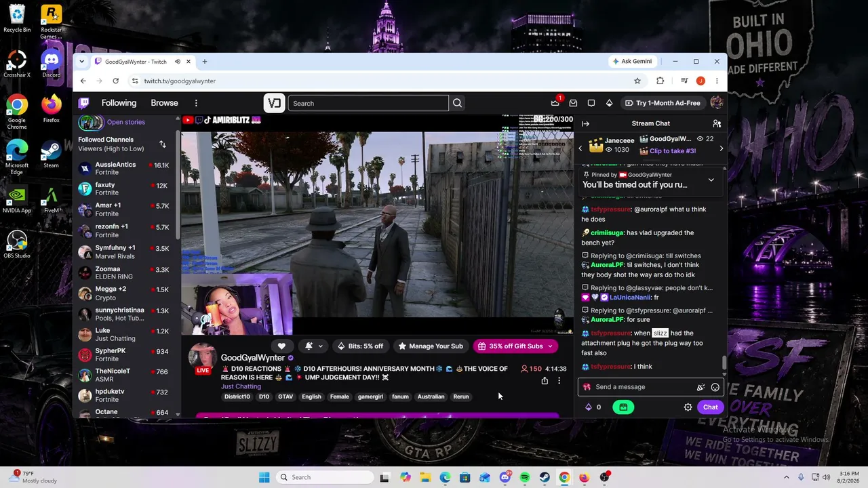Open the FiveM desktop shortcut
The height and width of the screenshot is (488, 868).
[x=51, y=199]
